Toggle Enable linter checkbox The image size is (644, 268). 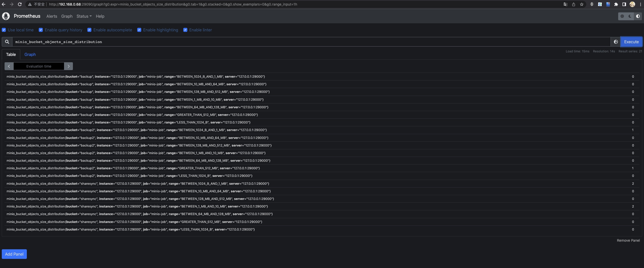point(185,30)
